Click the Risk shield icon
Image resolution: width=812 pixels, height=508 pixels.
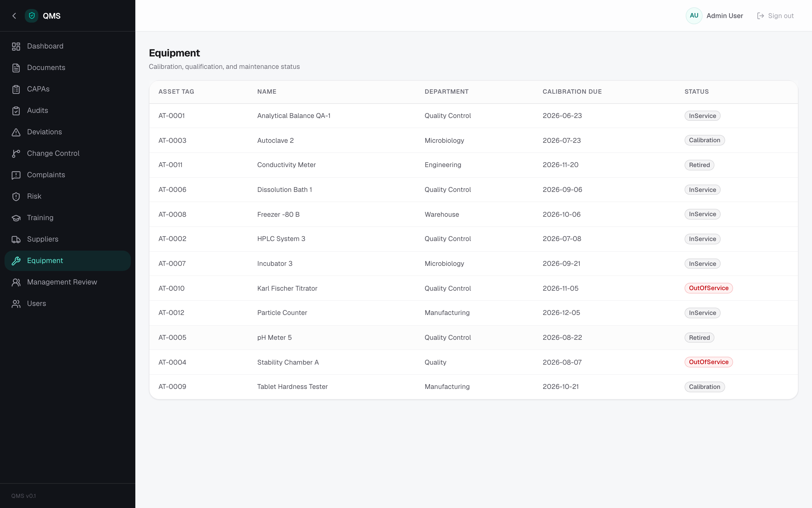16,196
